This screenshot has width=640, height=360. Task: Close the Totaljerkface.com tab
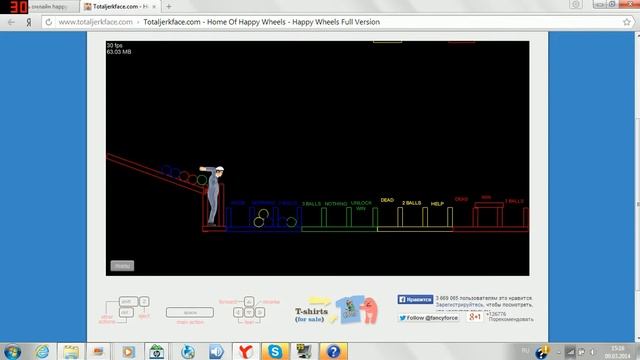click(154, 7)
